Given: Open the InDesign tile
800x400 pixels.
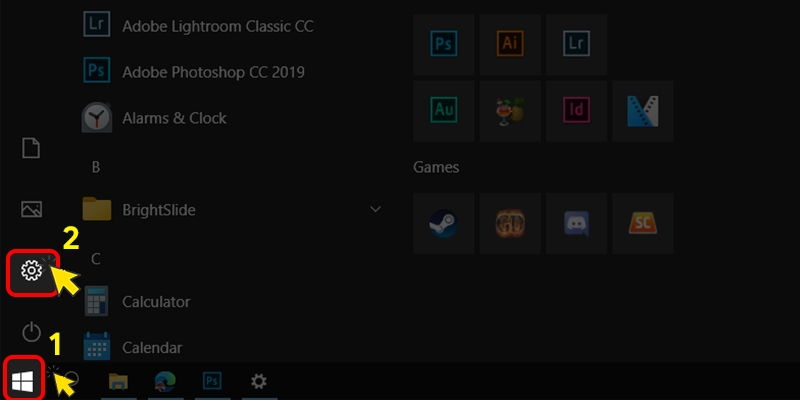Looking at the screenshot, I should [577, 111].
